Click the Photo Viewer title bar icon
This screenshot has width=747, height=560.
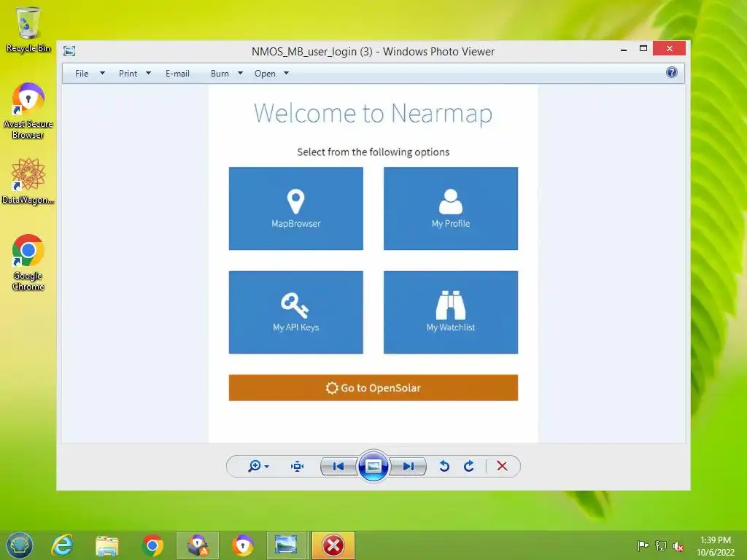(69, 51)
